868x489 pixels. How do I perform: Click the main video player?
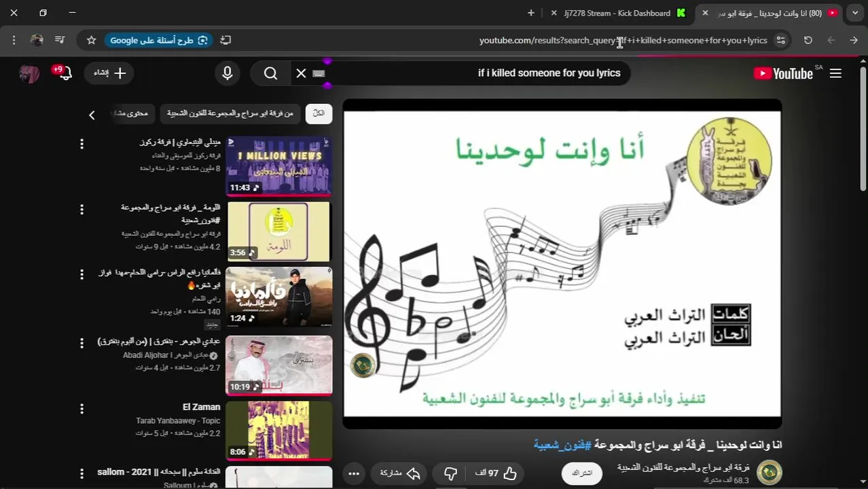pos(562,264)
